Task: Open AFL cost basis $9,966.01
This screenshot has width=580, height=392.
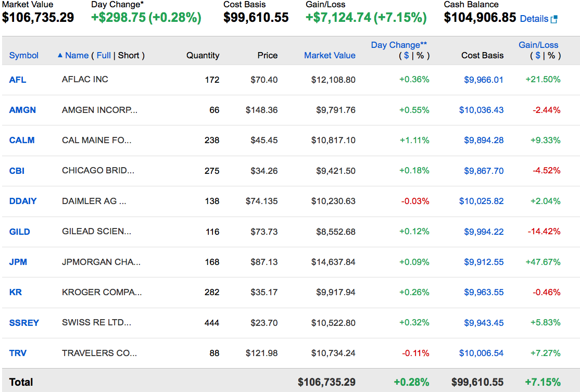Action: (x=484, y=80)
